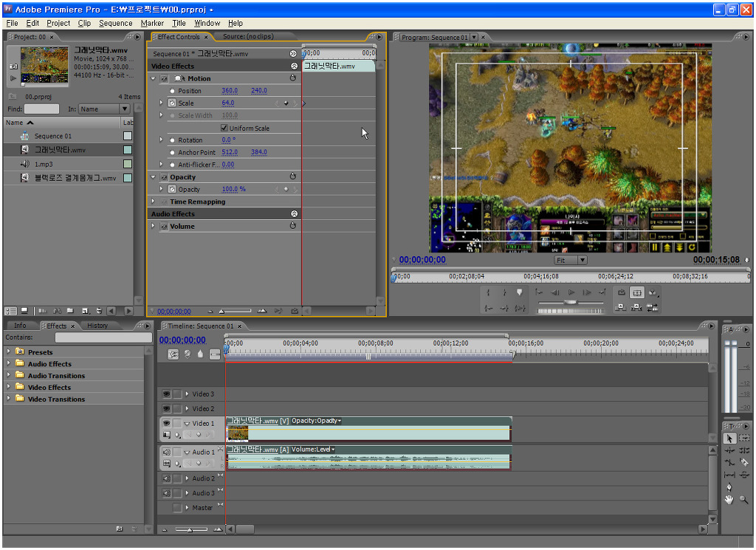Image resolution: width=756 pixels, height=550 pixels.
Task: Select the Pen tool in Tools panel
Action: pyautogui.click(x=729, y=487)
